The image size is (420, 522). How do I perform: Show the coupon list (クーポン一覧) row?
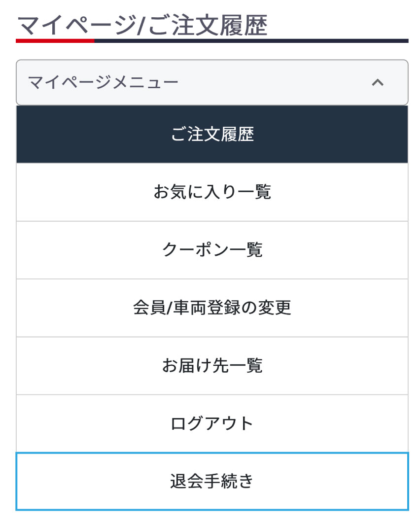212,250
